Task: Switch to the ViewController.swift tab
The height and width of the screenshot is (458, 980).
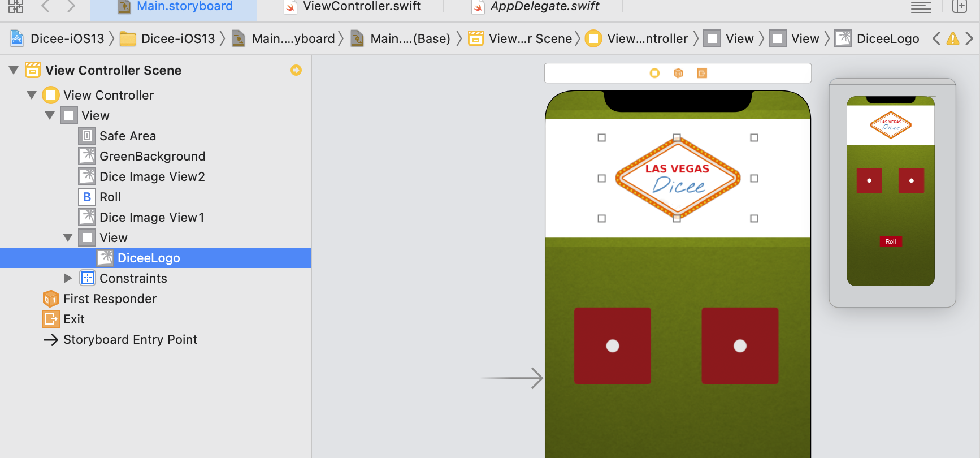Action: (x=362, y=7)
